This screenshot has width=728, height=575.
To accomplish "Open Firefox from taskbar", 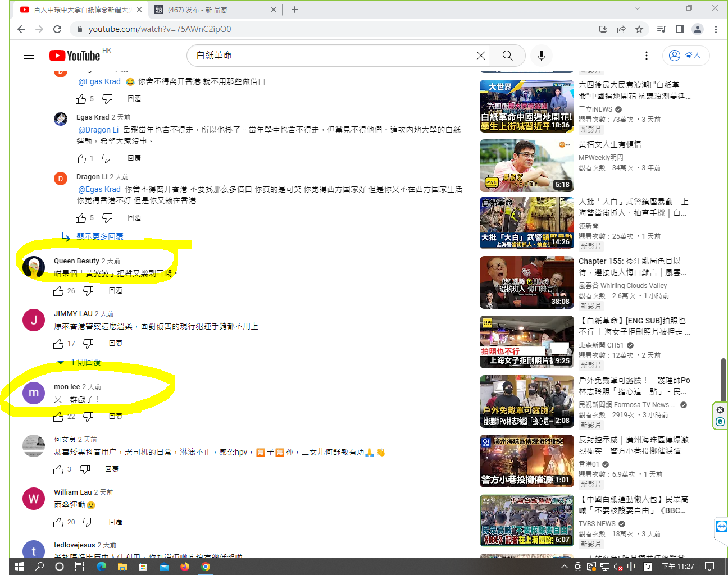I will [x=185, y=567].
